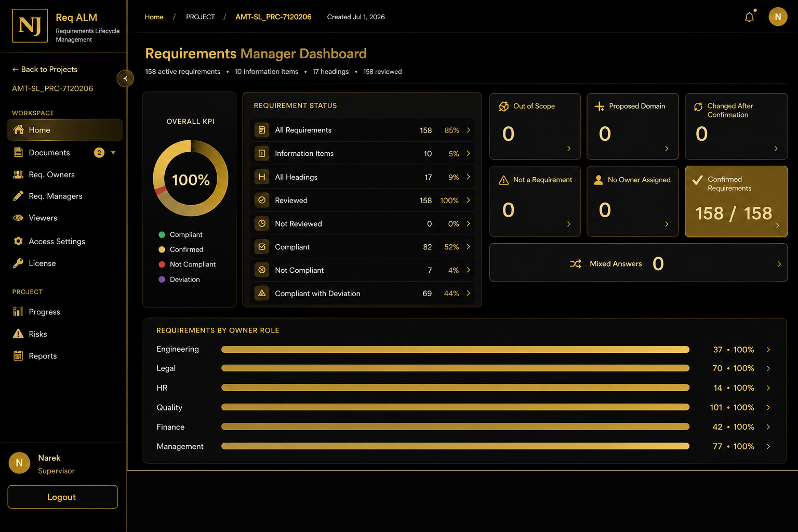Click the Reports clipboard icon

tap(18, 356)
